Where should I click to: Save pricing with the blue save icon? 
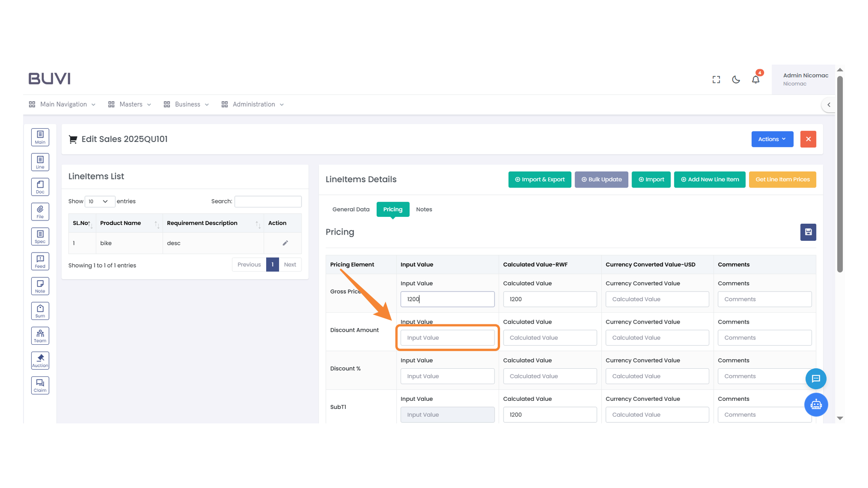(808, 232)
